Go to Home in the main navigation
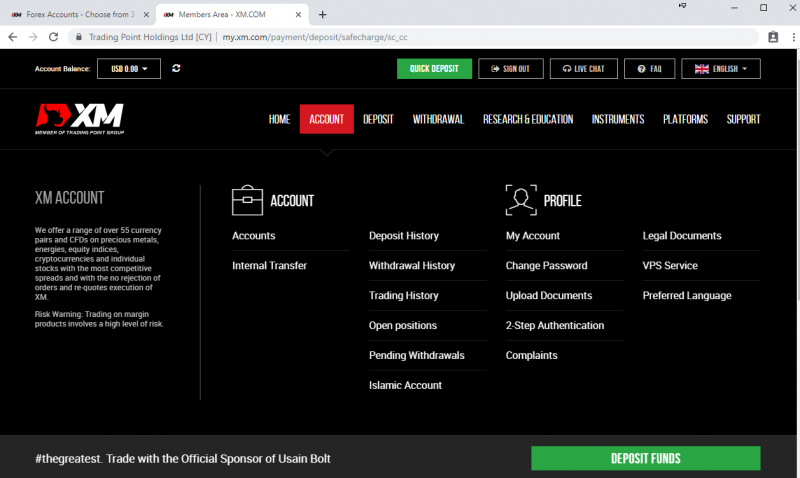This screenshot has height=478, width=800. pos(280,119)
